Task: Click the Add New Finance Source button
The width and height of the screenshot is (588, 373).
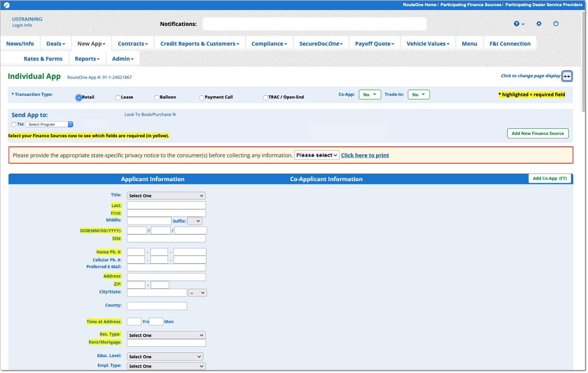Action: click(538, 133)
